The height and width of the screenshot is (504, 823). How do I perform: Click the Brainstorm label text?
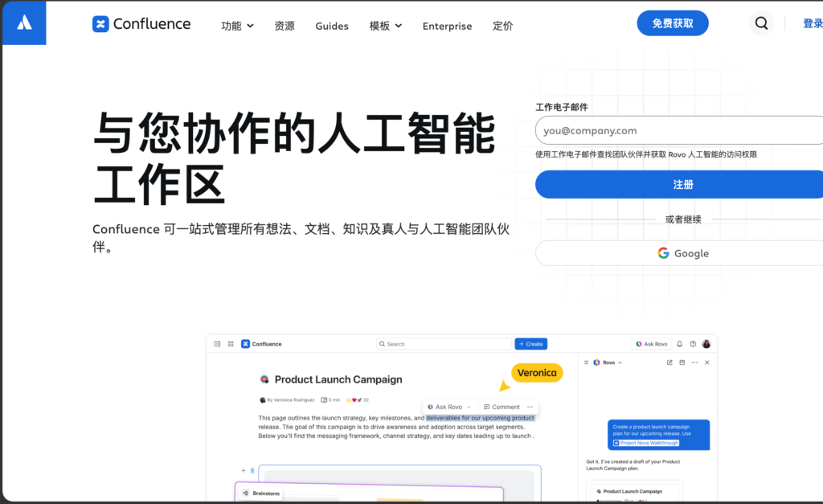pyautogui.click(x=266, y=494)
